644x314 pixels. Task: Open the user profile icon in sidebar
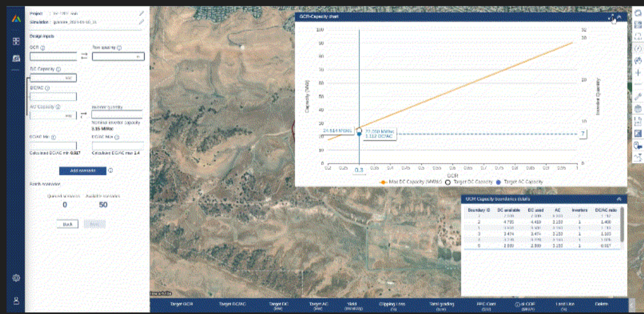[16, 300]
